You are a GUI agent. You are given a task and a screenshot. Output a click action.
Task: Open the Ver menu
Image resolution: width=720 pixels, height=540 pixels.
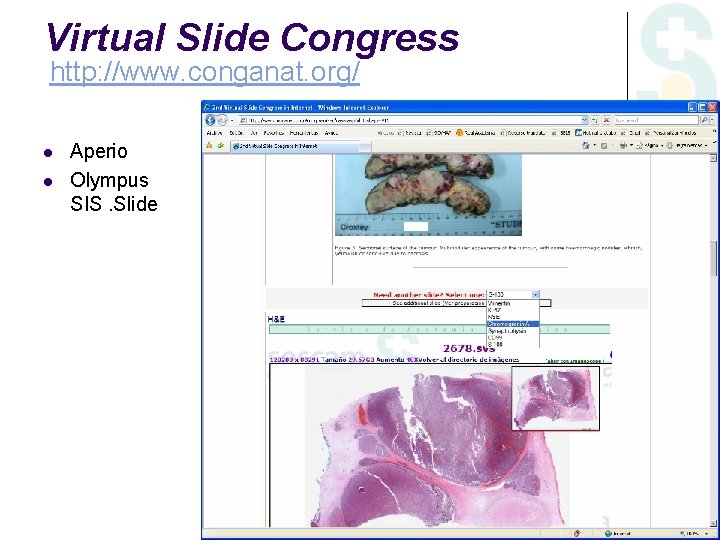(x=253, y=133)
